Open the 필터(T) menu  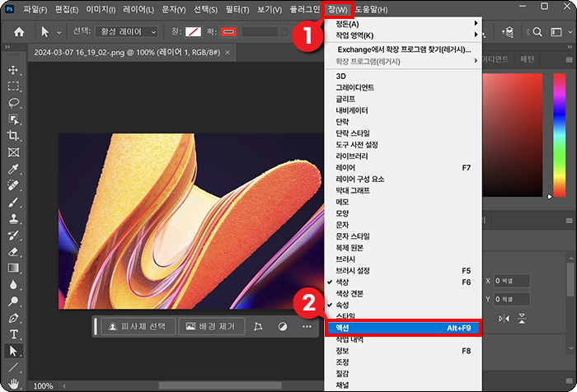[x=237, y=10]
